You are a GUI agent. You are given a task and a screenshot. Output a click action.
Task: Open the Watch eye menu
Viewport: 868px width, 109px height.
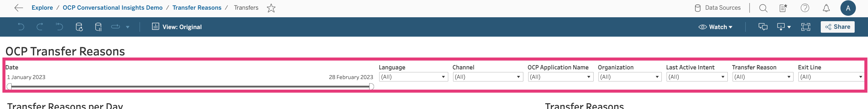click(x=715, y=27)
